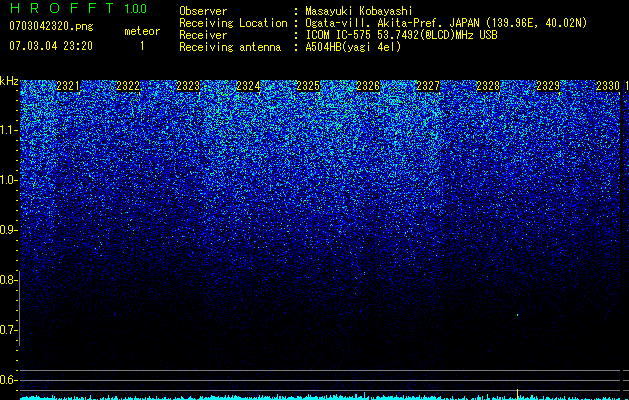Viewport: 629px width, 400px height.
Task: Click the yellow spike in the bottom power graph
Action: 517,393
